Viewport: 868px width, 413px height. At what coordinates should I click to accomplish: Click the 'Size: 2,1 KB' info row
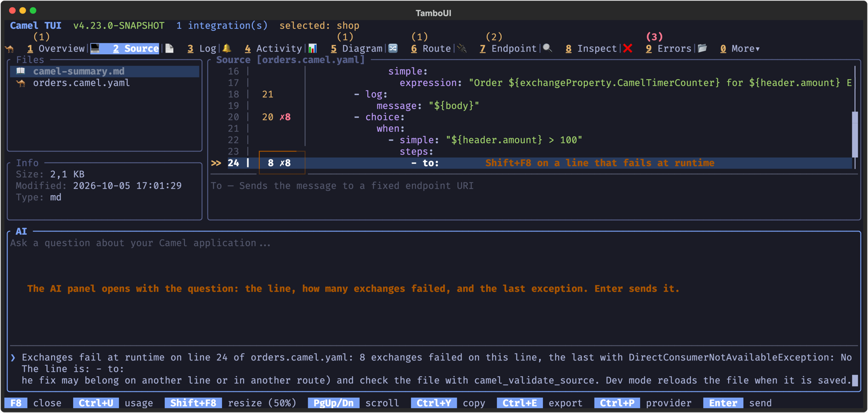[50, 175]
